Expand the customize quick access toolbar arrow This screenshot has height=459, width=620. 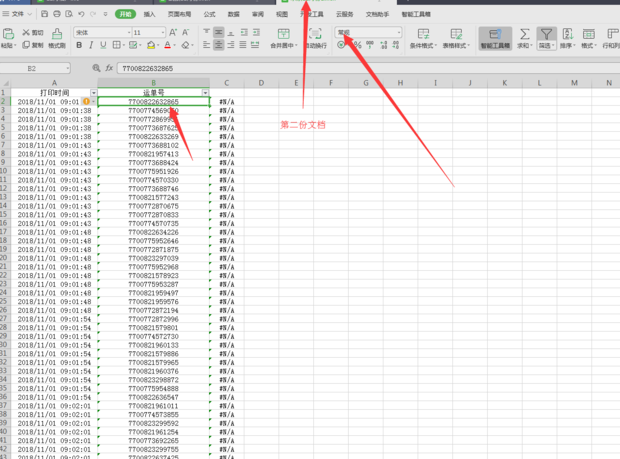[x=105, y=14]
